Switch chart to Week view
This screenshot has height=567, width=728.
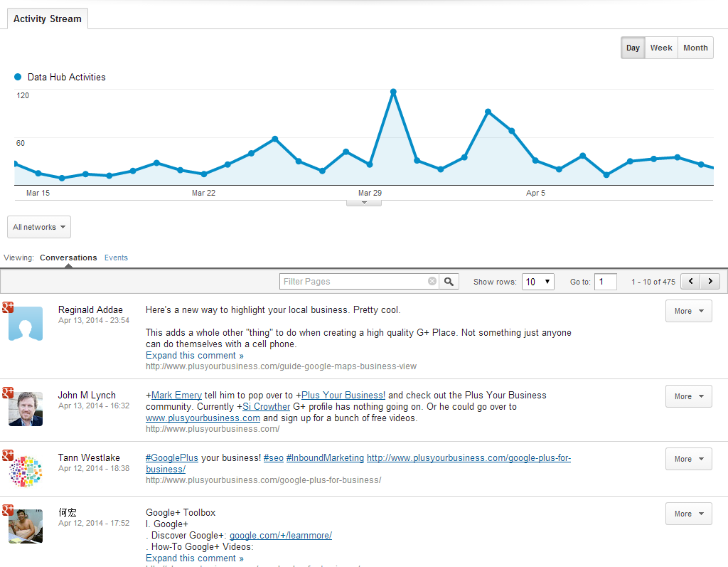(x=661, y=48)
